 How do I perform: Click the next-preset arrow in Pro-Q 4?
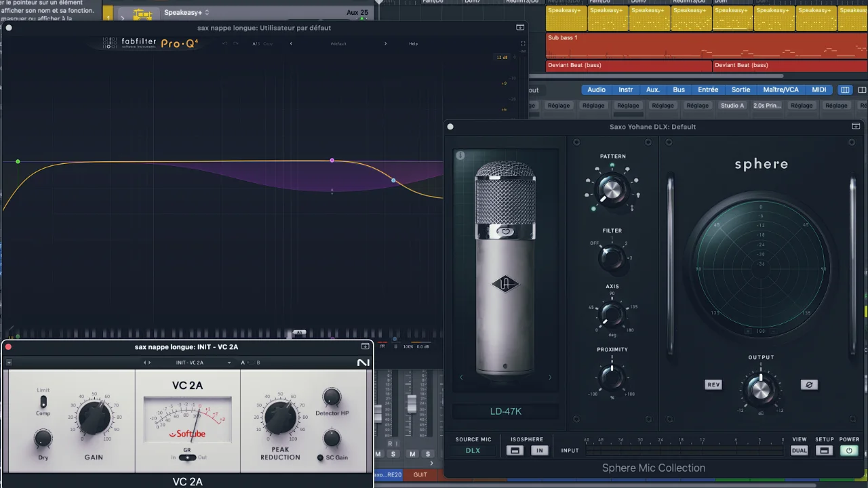point(385,43)
